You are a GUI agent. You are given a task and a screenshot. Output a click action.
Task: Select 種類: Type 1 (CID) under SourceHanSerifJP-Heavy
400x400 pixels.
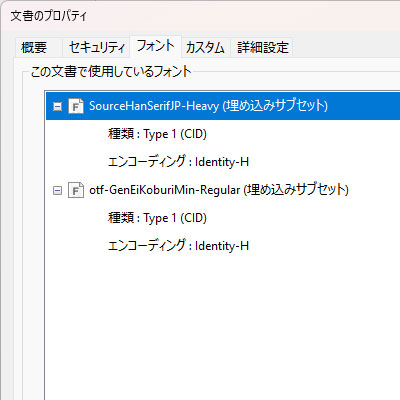coord(157,134)
